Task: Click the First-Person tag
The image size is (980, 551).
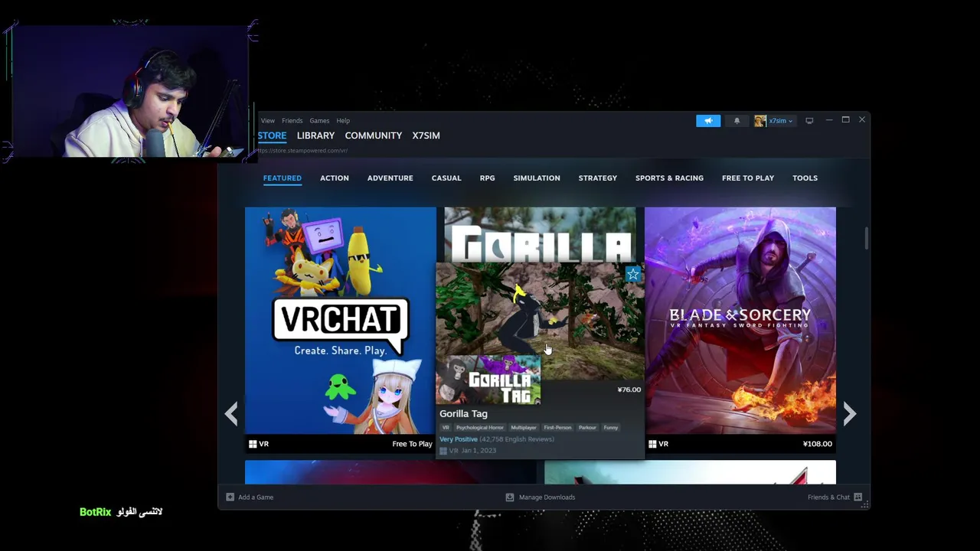Action: 557,428
